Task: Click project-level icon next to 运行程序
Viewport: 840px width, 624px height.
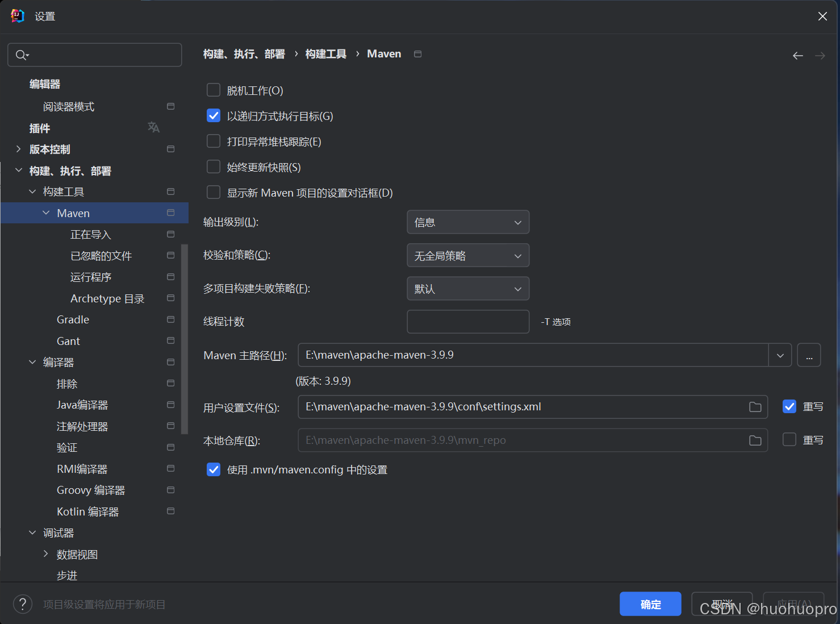Action: click(x=170, y=277)
